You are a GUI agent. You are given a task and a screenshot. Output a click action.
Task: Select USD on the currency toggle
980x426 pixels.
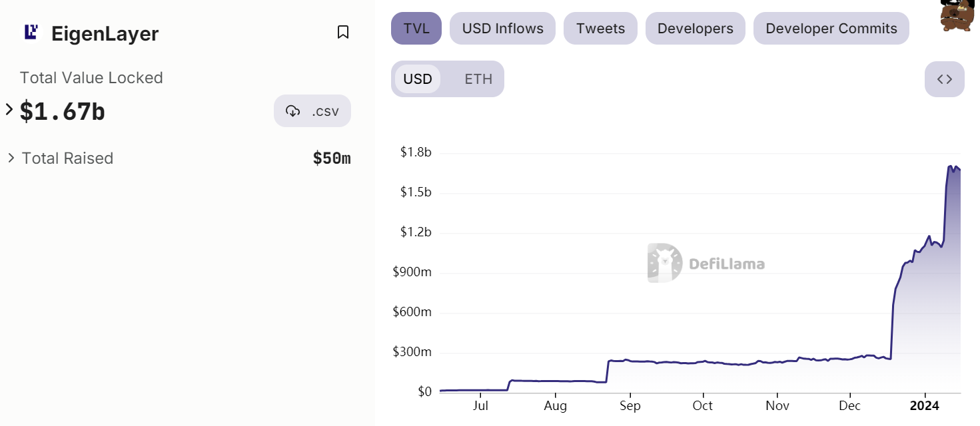tap(418, 79)
